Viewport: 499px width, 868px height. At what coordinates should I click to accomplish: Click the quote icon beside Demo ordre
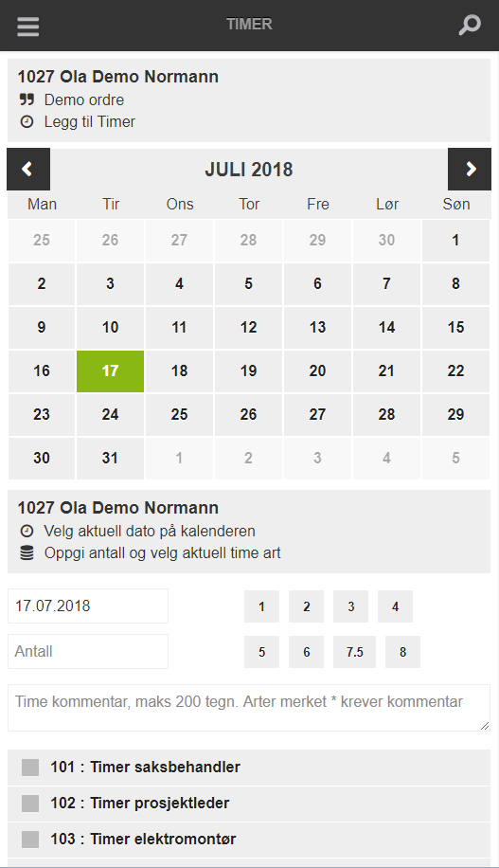[x=27, y=99]
